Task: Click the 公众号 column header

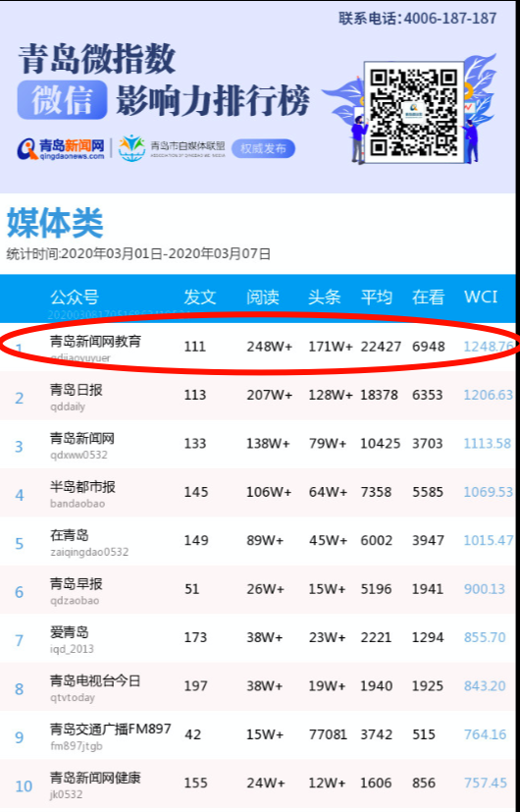Action: pyautogui.click(x=74, y=298)
